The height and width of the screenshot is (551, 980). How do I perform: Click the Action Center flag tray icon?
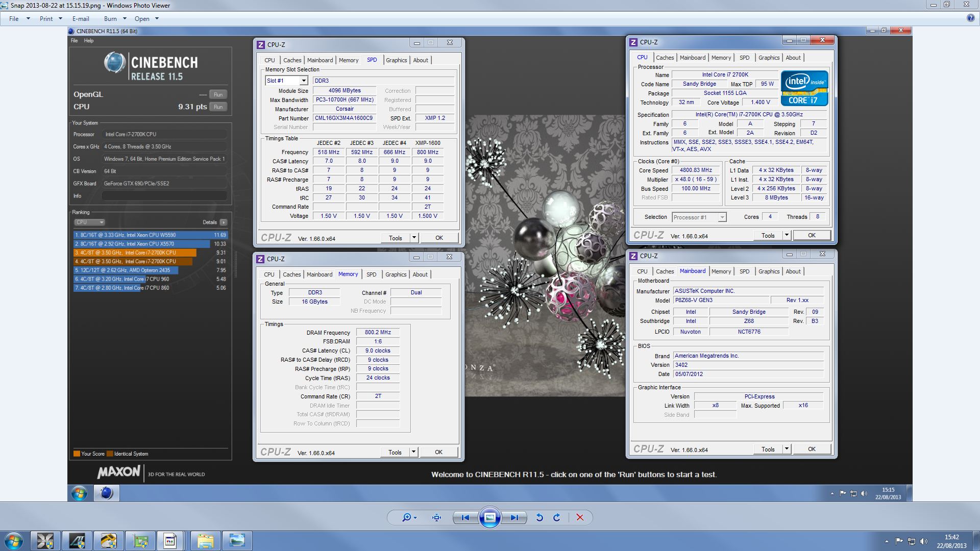(899, 541)
